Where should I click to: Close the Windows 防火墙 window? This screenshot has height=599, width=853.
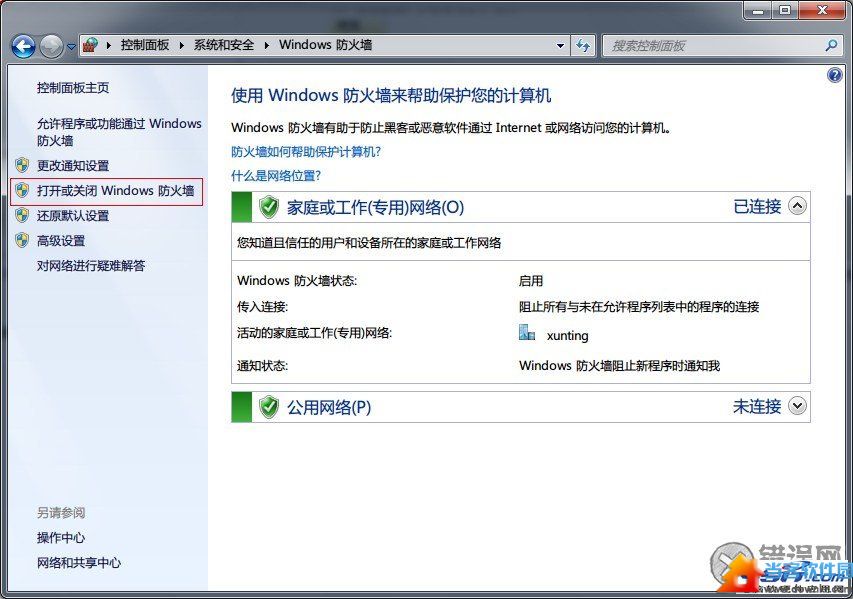(822, 10)
